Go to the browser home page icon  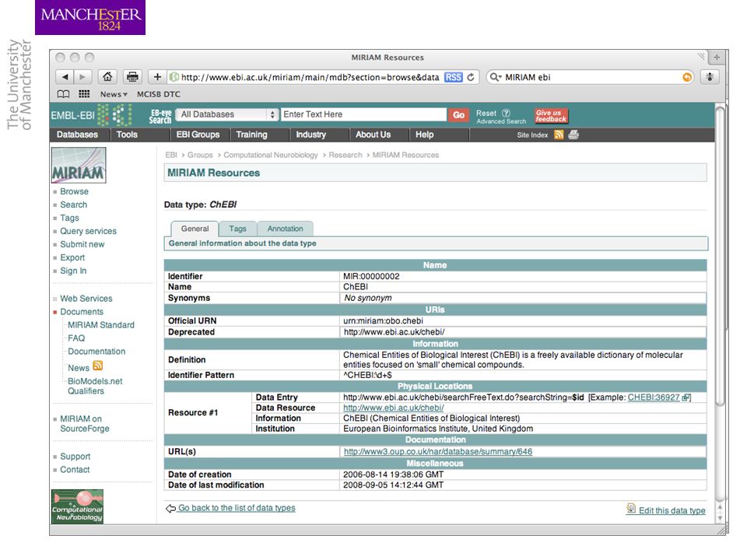107,77
